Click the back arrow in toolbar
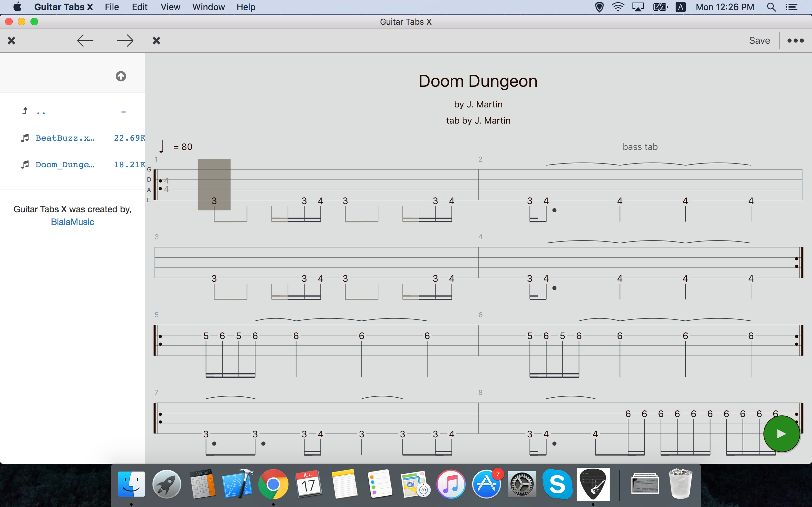This screenshot has height=507, width=812. click(85, 41)
